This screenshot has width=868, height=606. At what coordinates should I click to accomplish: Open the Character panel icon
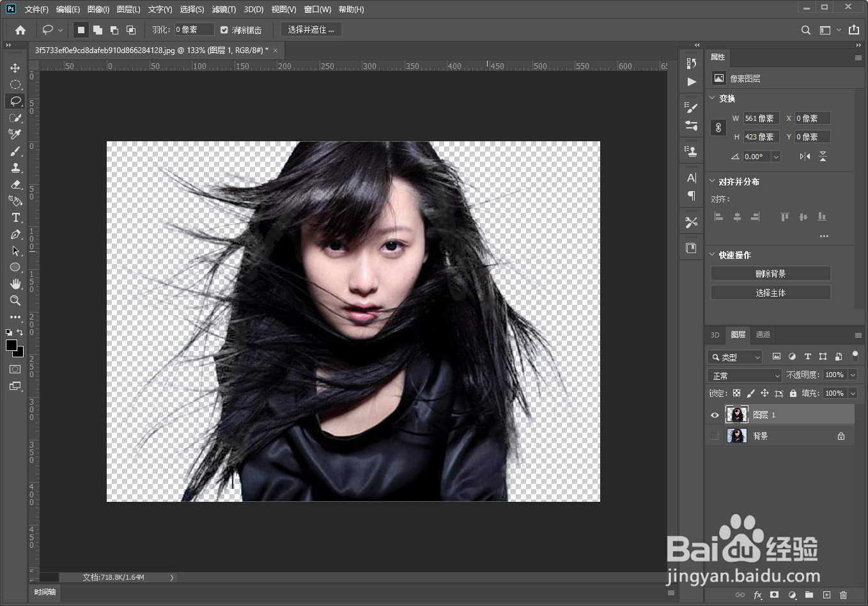click(692, 178)
